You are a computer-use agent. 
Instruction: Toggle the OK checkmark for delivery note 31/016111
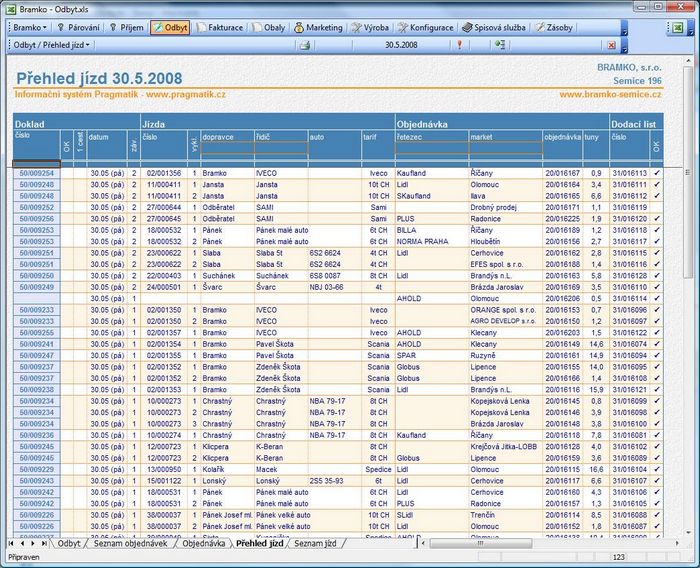pyautogui.click(x=657, y=184)
